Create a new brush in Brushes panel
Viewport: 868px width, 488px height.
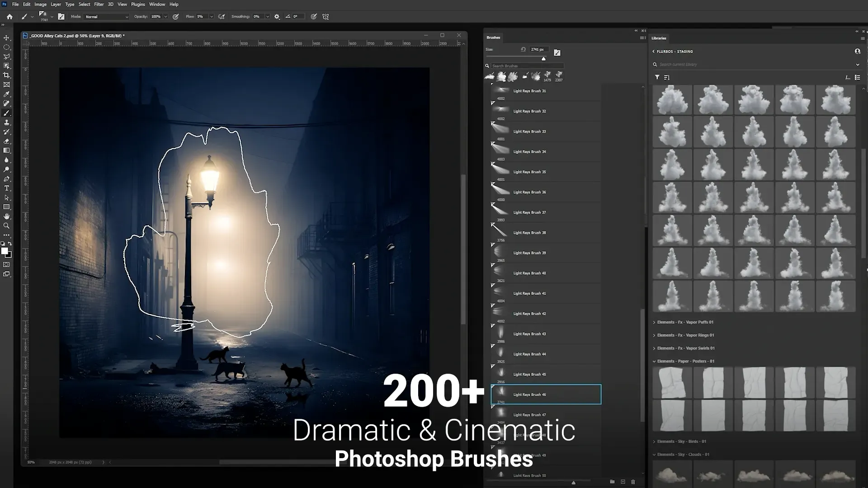click(623, 482)
